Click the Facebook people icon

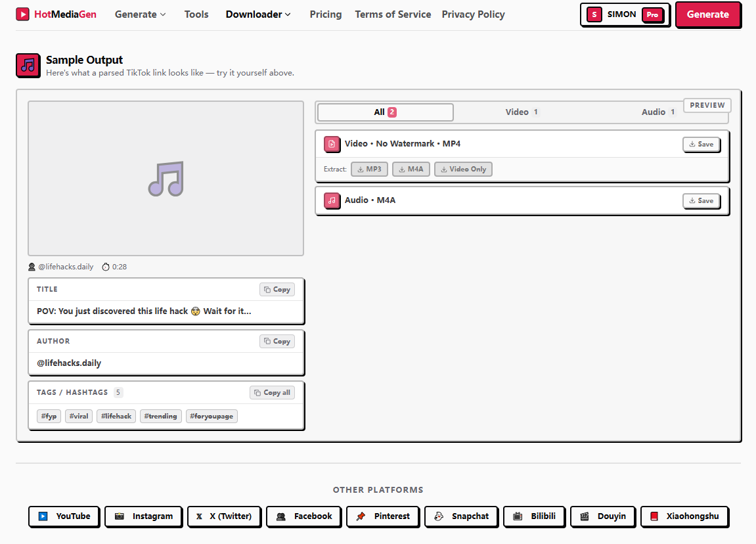click(x=281, y=516)
